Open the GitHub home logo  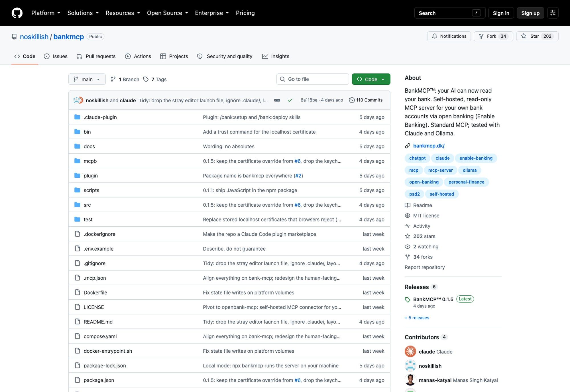click(17, 13)
